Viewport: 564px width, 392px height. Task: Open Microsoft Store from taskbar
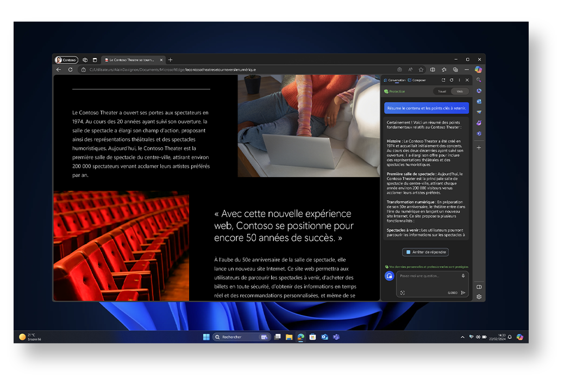312,337
